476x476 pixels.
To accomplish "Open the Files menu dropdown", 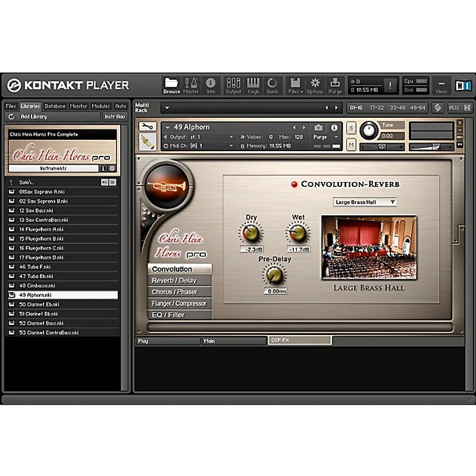I will coord(295,85).
